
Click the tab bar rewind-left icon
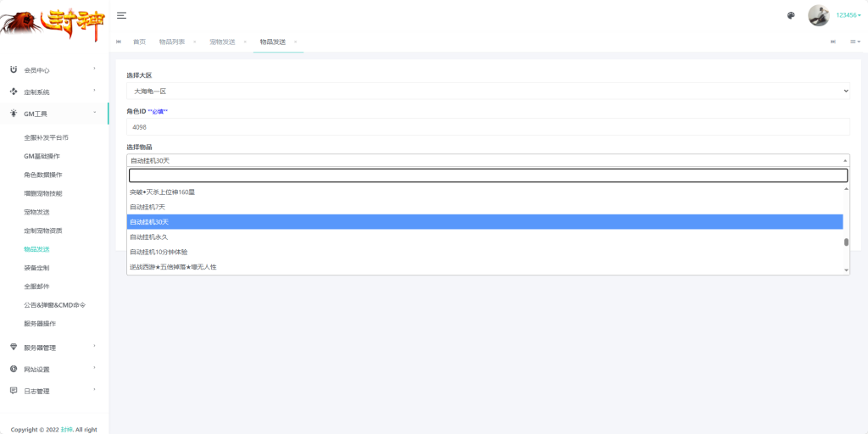click(x=119, y=42)
